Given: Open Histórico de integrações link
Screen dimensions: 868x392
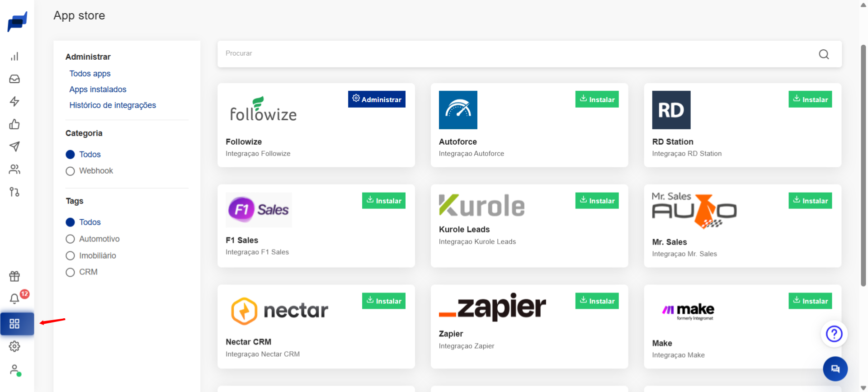Looking at the screenshot, I should pos(113,105).
